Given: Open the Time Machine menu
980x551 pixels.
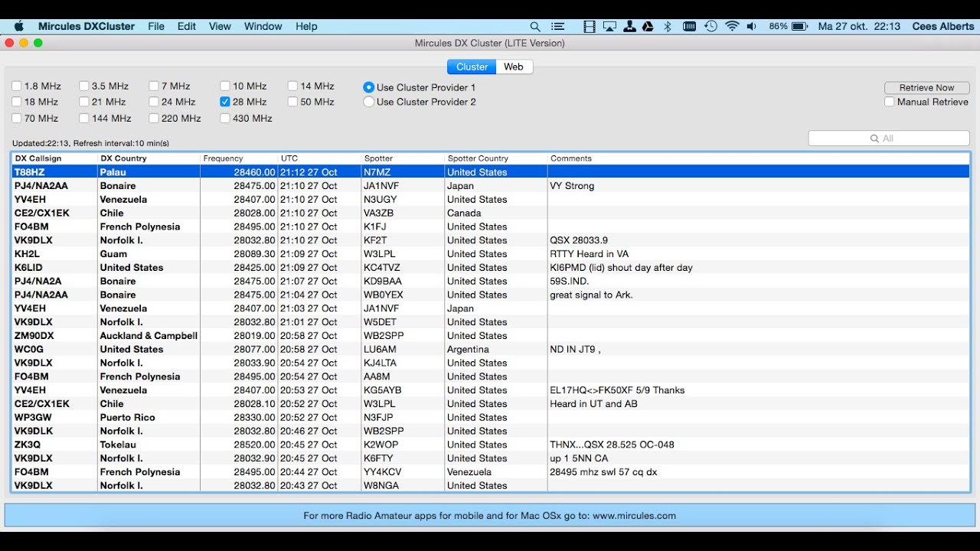Looking at the screenshot, I should point(711,26).
